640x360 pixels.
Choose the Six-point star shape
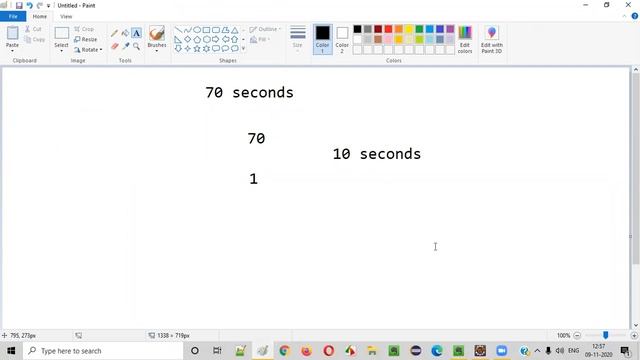click(207, 49)
